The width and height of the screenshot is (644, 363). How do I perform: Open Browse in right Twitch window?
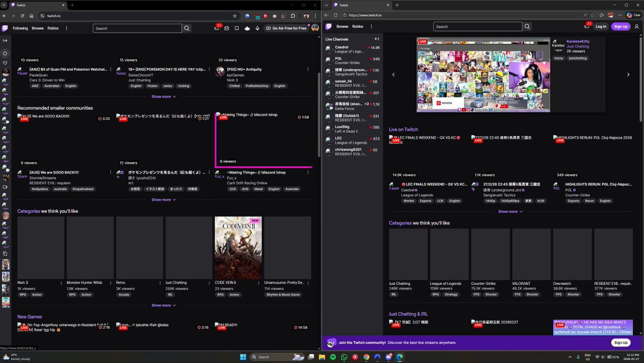342,26
